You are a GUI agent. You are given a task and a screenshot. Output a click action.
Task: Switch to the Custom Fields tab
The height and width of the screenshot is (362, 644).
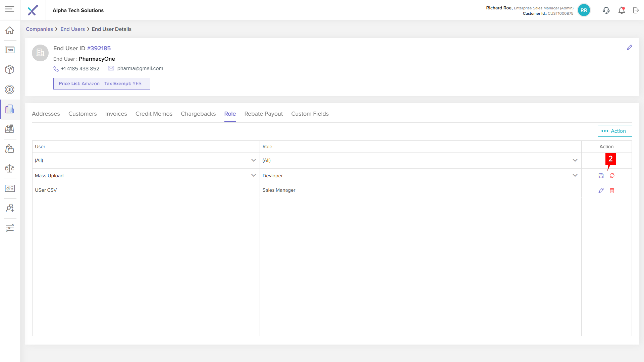coord(310,114)
